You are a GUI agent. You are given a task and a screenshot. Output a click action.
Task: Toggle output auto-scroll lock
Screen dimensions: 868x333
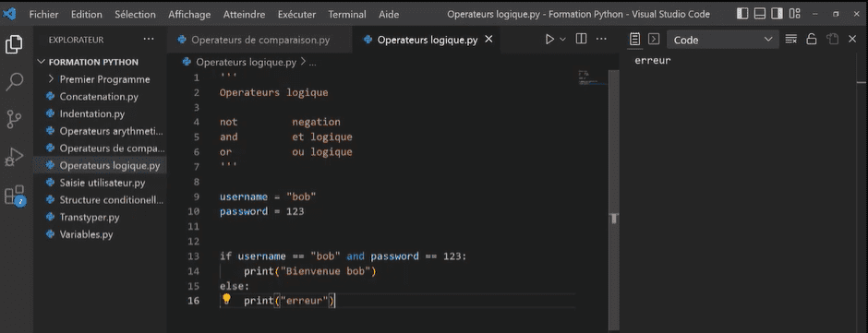(x=812, y=40)
